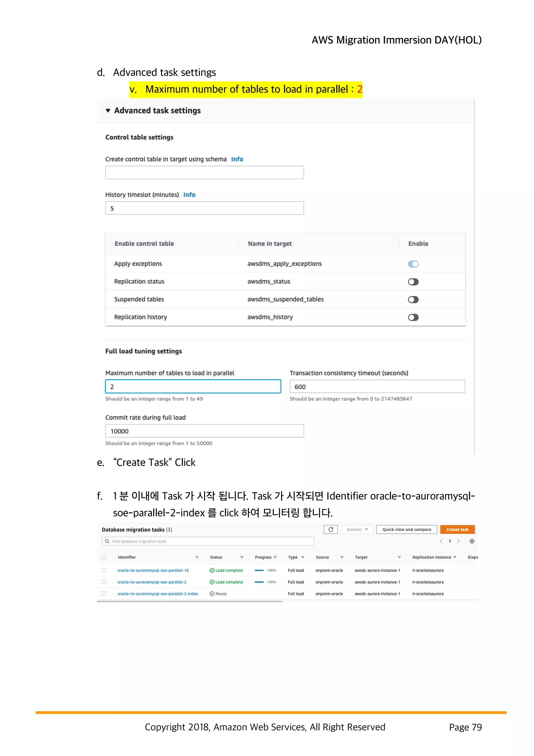Click the 'awsdms_status' name cell
Image resolution: width=534 pixels, height=756 pixels.
click(x=269, y=281)
